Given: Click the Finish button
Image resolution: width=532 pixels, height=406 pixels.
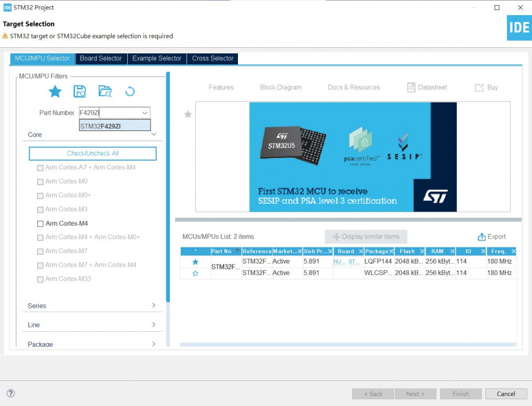Looking at the screenshot, I should click(461, 394).
